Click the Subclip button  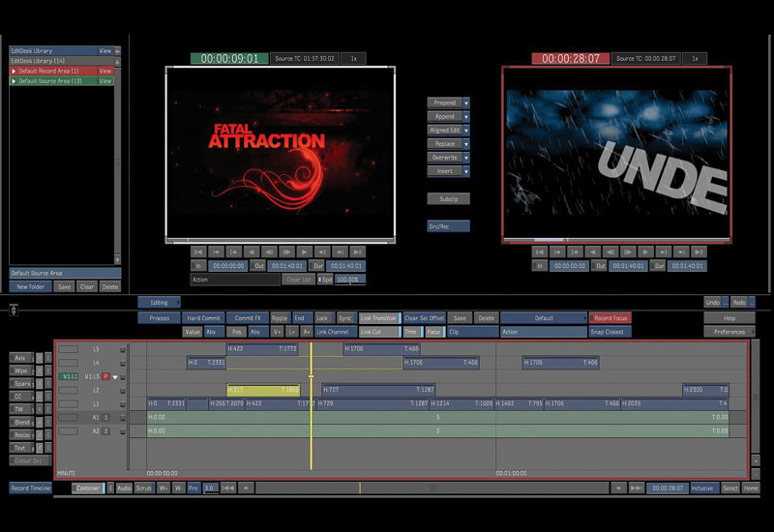(448, 199)
